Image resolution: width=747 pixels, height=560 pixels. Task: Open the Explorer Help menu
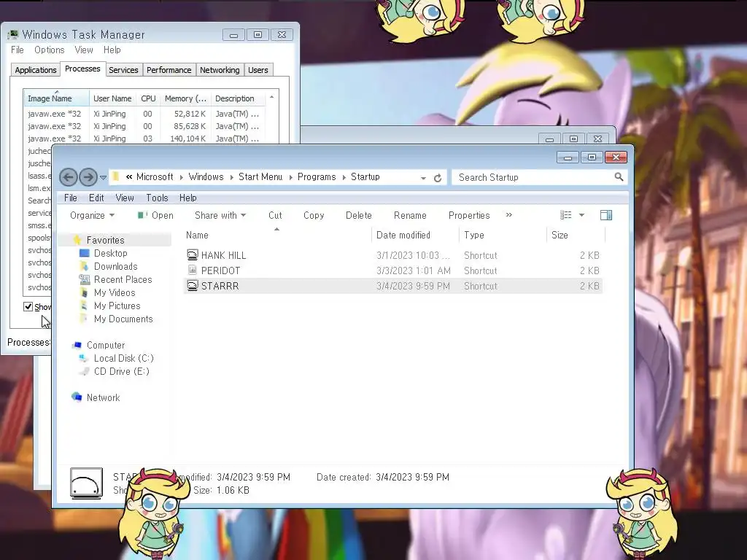187,198
